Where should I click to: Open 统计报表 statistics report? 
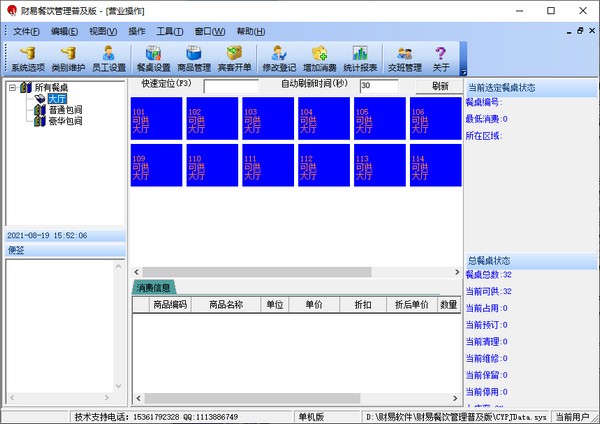360,58
